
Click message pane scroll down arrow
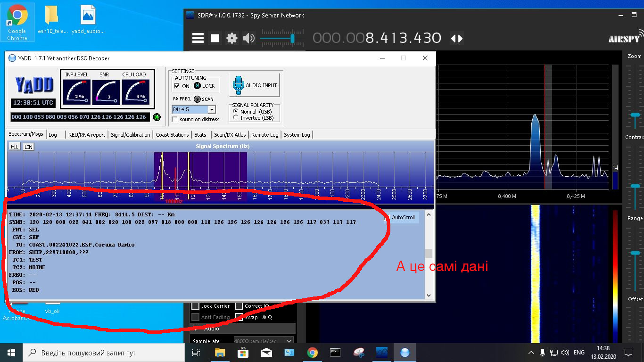[429, 296]
